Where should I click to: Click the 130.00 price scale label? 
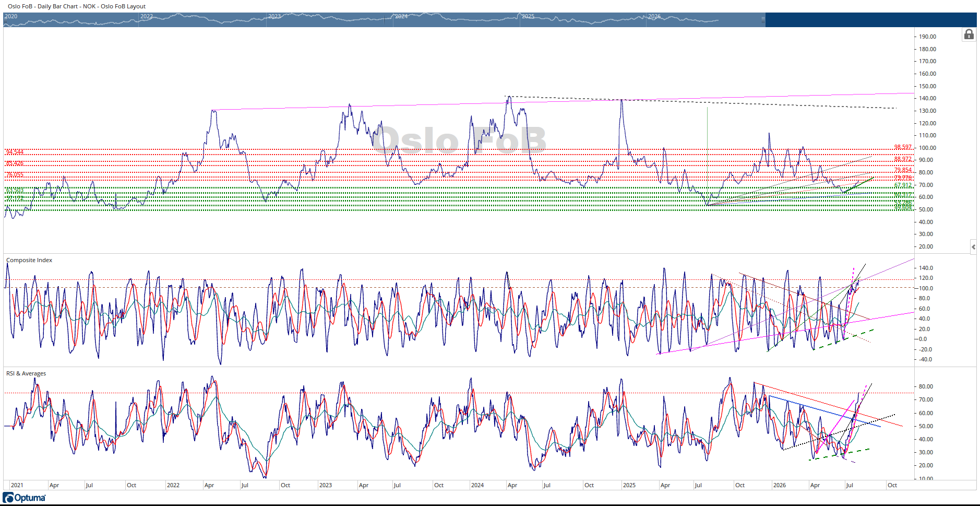click(x=927, y=111)
